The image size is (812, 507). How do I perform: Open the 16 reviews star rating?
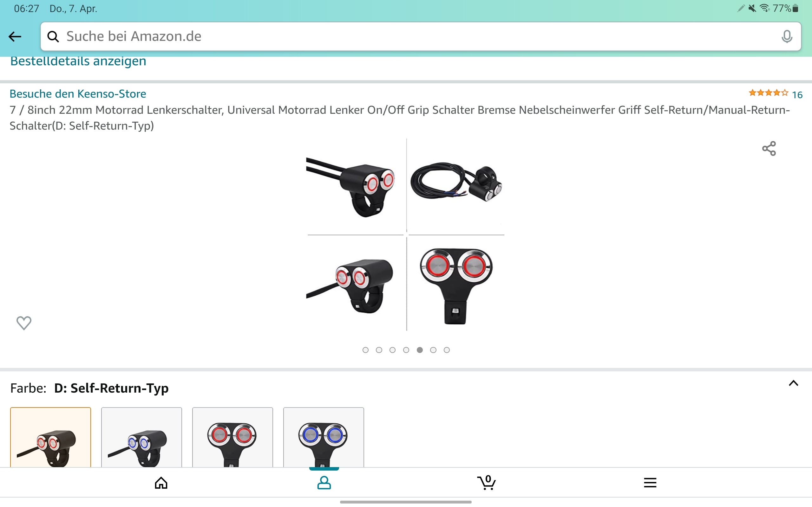(776, 94)
